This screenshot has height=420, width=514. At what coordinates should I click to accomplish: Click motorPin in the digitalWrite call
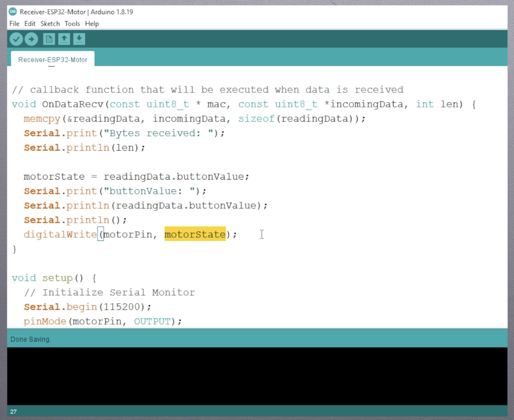click(x=127, y=234)
